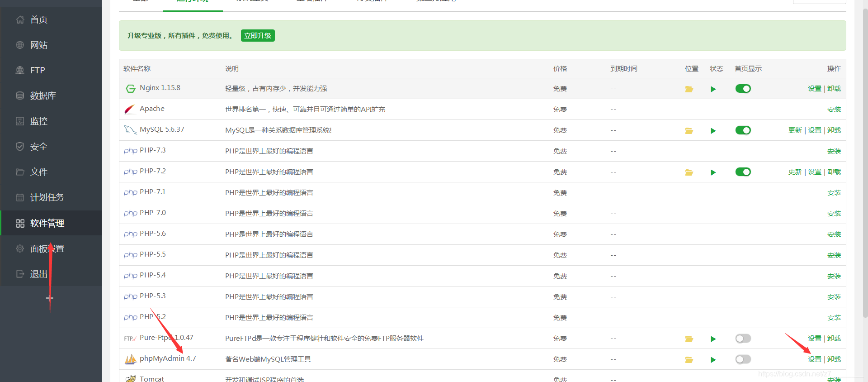Click the Apache software name

point(152,109)
